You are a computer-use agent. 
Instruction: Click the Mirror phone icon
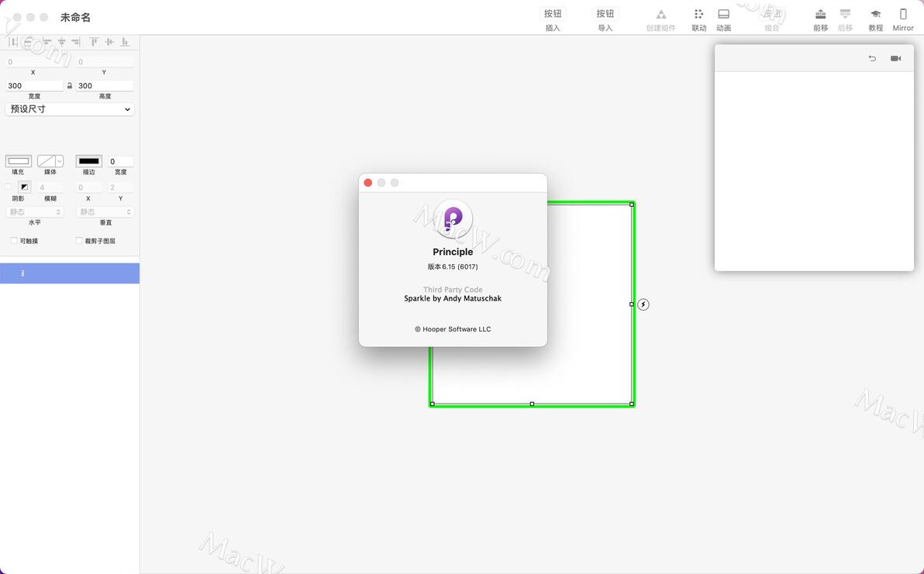903,13
